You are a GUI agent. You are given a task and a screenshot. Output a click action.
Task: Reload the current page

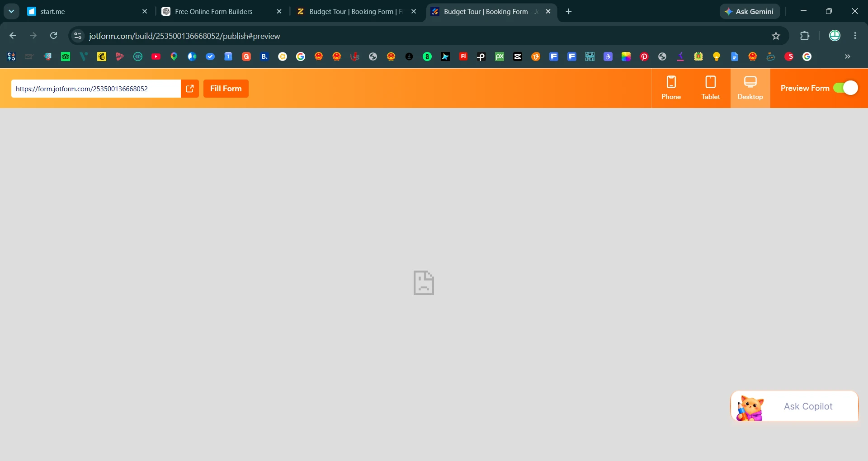click(53, 36)
